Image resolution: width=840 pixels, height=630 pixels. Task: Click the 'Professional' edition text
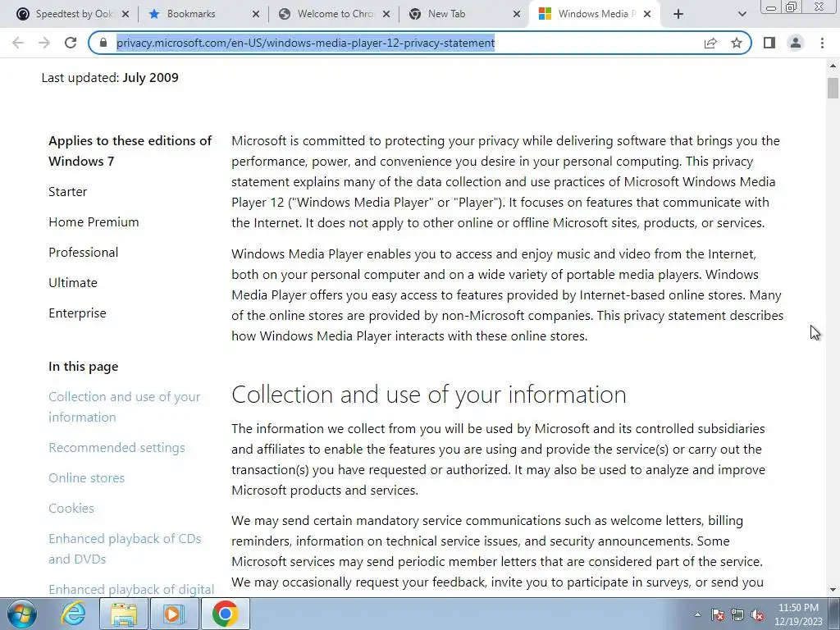pyautogui.click(x=84, y=253)
